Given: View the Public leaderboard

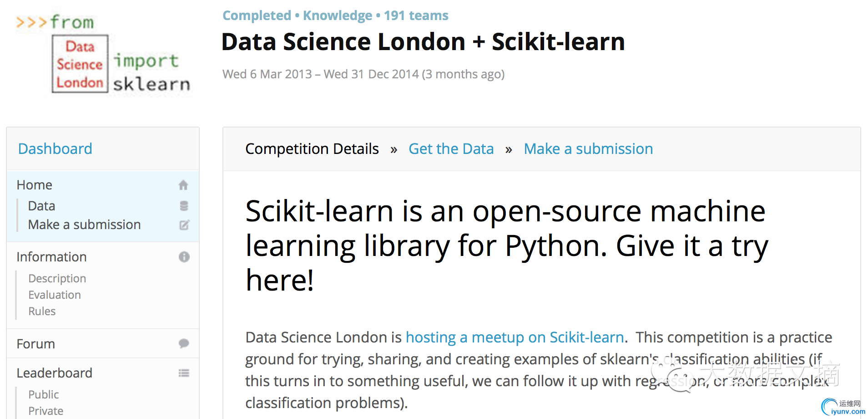Looking at the screenshot, I should (x=44, y=394).
